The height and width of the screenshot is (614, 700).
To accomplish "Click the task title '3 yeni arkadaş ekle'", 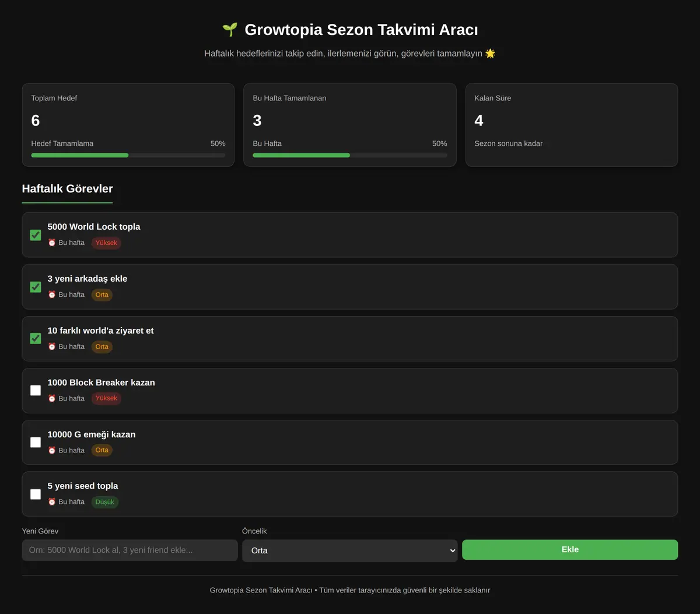I will [x=87, y=279].
